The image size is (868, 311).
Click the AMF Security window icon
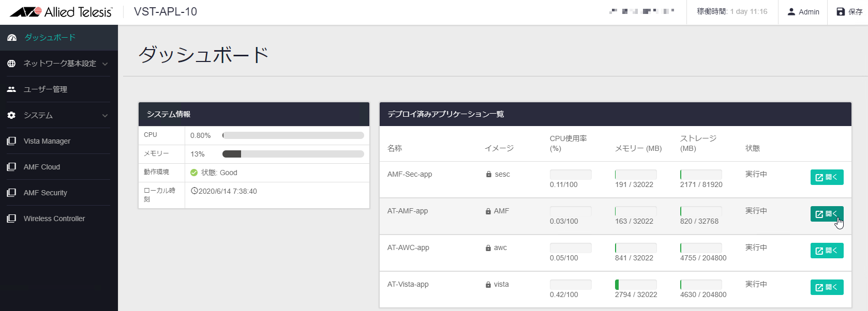11,193
